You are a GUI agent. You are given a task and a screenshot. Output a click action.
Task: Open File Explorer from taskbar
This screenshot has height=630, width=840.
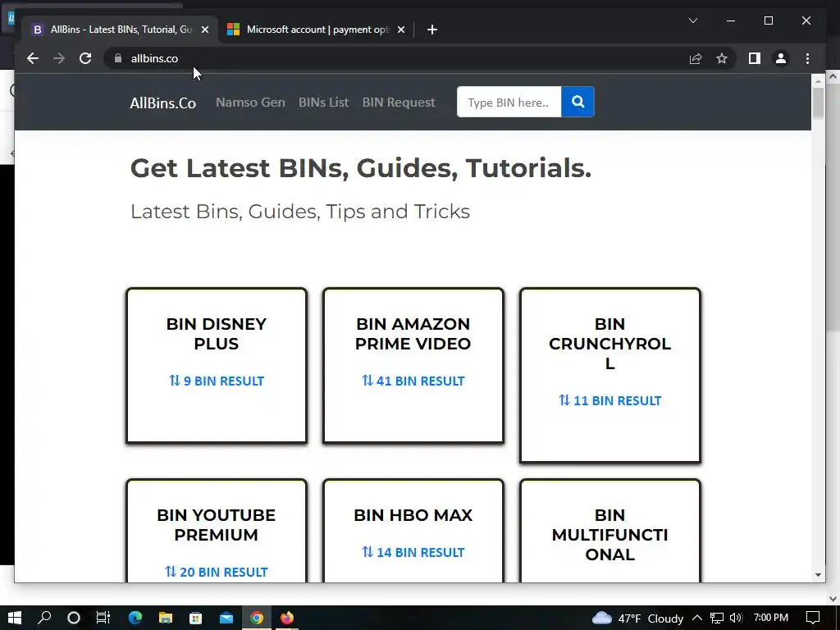tap(166, 618)
